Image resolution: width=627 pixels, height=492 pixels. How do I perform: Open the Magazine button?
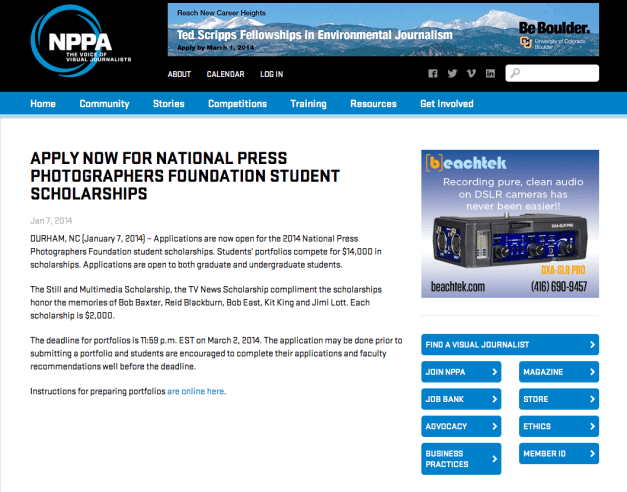tap(559, 372)
